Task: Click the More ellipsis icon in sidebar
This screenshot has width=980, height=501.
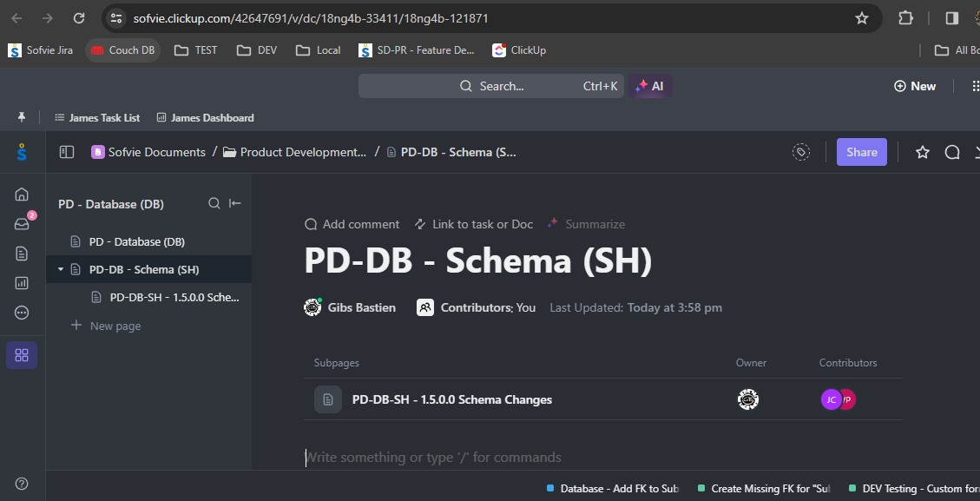Action: 22,312
